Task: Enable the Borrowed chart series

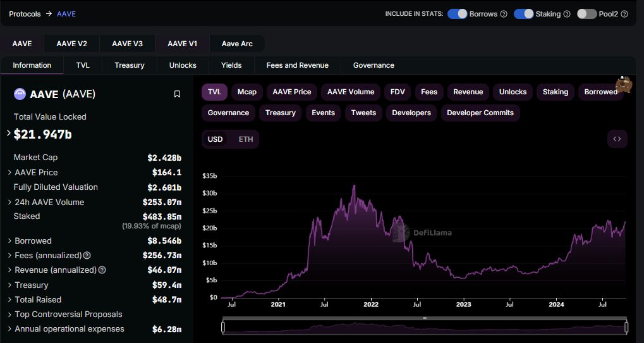Action: 600,92
